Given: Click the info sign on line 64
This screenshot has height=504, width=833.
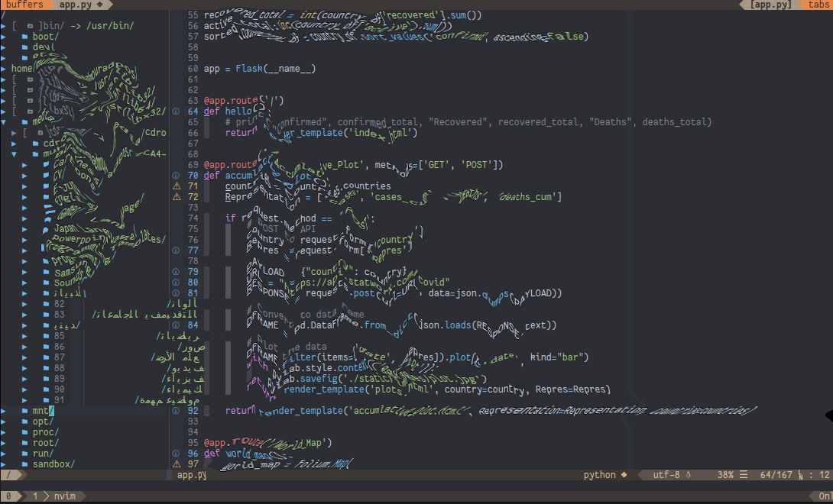Looking at the screenshot, I should pyautogui.click(x=176, y=111).
